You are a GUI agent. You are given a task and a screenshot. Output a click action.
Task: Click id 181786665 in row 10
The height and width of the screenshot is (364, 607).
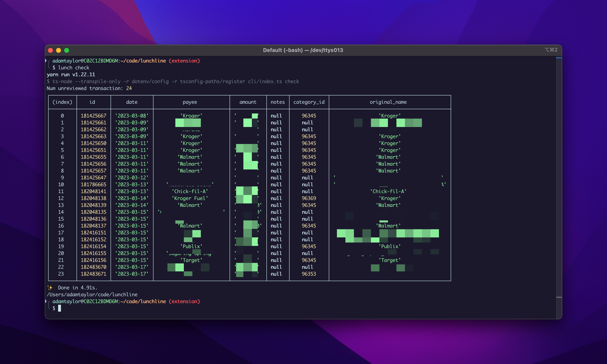(x=94, y=184)
